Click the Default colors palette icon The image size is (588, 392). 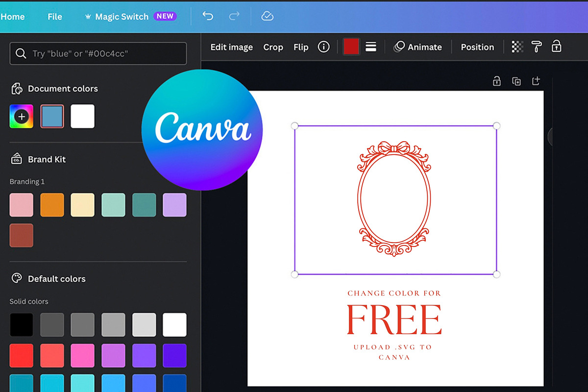point(17,278)
